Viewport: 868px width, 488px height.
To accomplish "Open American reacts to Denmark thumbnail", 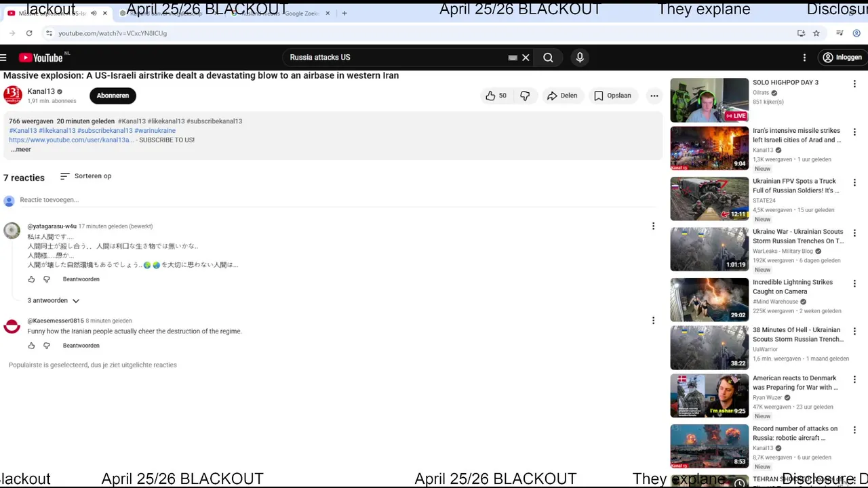I will (x=709, y=396).
